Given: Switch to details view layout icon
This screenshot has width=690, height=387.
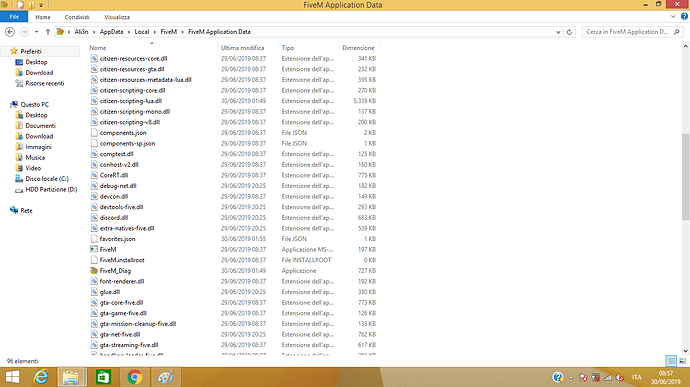Looking at the screenshot, I should (x=671, y=361).
